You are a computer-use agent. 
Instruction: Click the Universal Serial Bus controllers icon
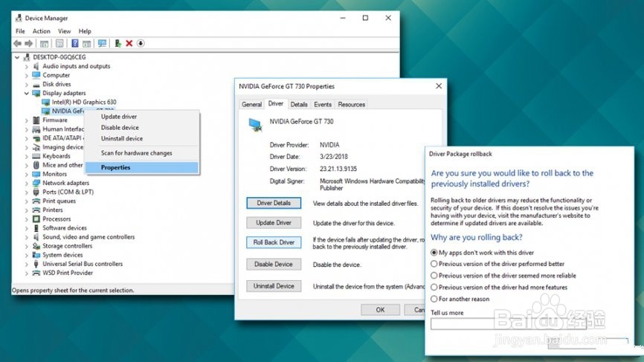tap(36, 264)
